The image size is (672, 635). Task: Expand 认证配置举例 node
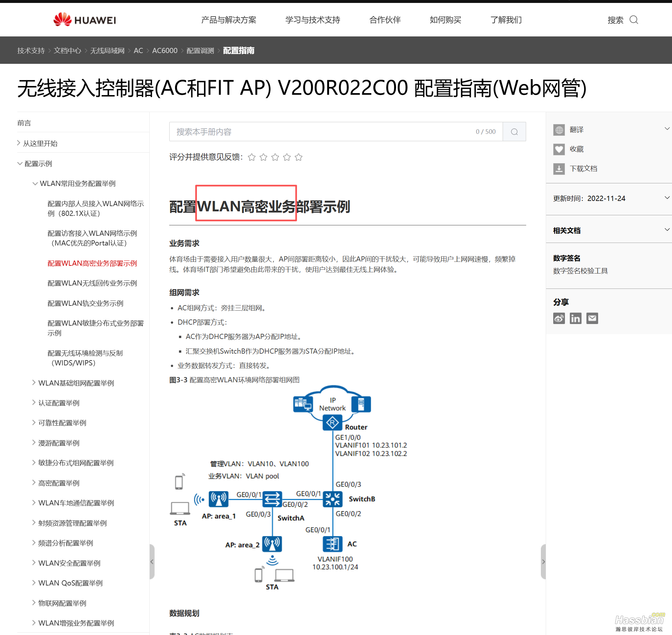(34, 402)
